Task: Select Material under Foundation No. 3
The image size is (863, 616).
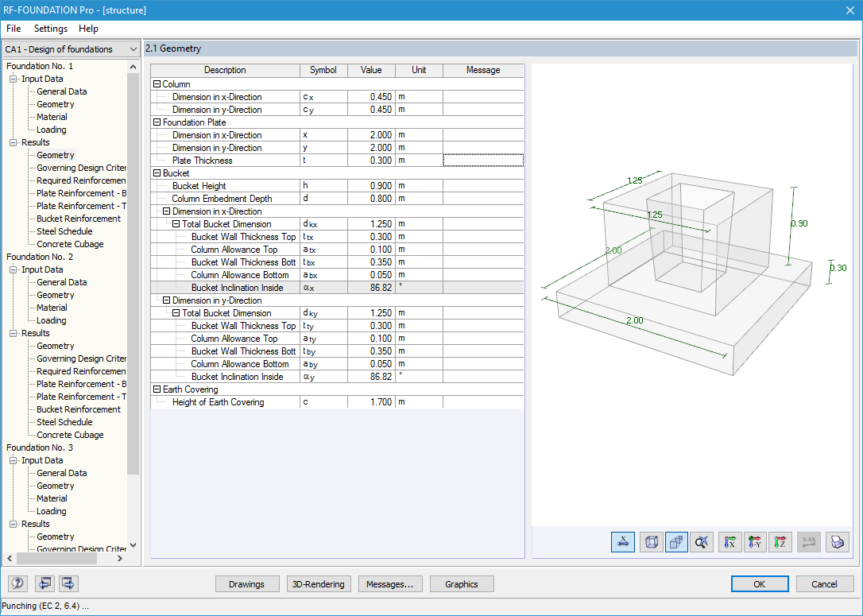Action: (x=52, y=498)
